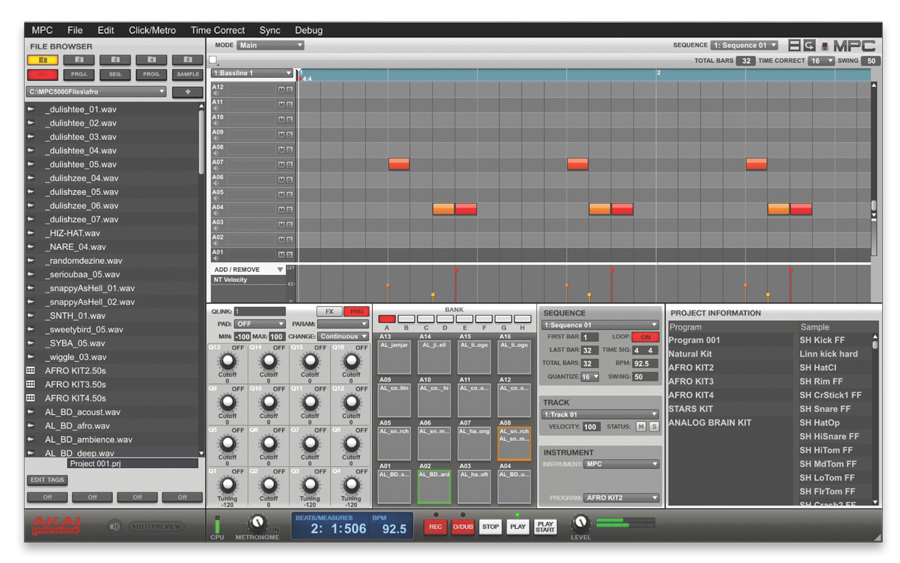Image resolution: width=900 pixels, height=563 pixels.
Task: Open the Debug menu
Action: (309, 30)
